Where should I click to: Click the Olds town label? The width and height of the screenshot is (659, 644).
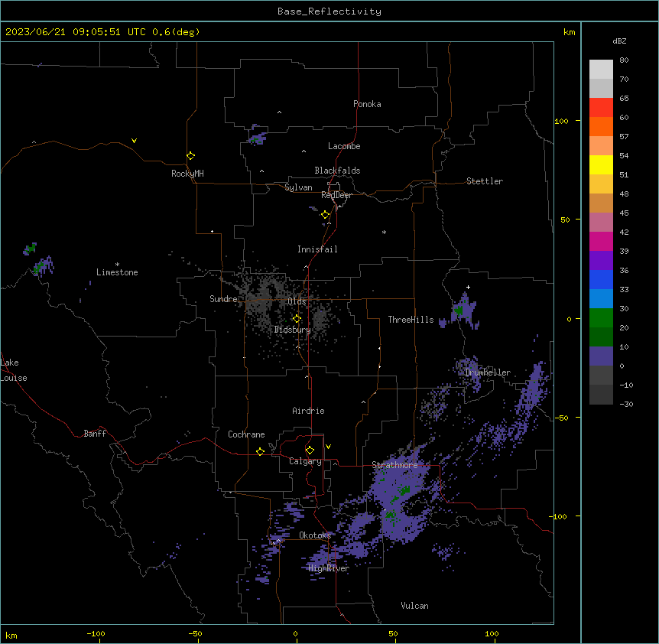(x=297, y=301)
